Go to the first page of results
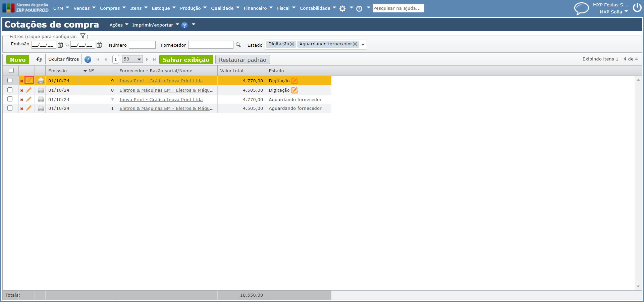Image resolution: width=644 pixels, height=302 pixels. tap(98, 59)
